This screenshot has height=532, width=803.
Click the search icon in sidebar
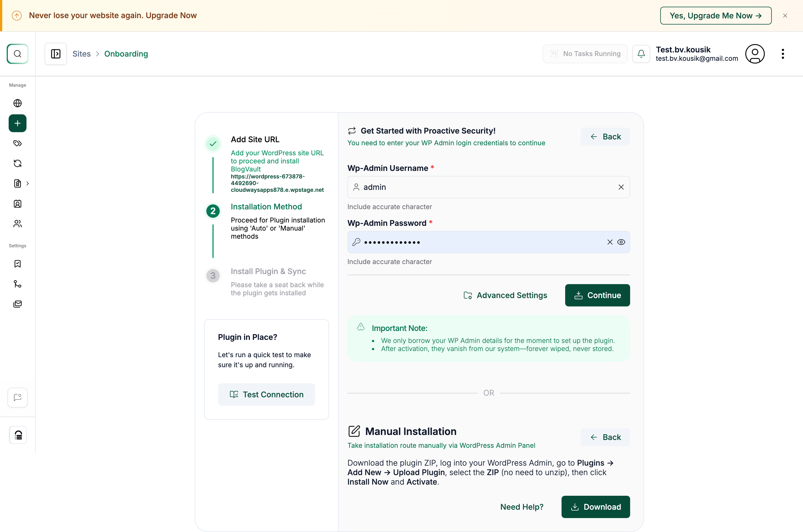point(17,54)
